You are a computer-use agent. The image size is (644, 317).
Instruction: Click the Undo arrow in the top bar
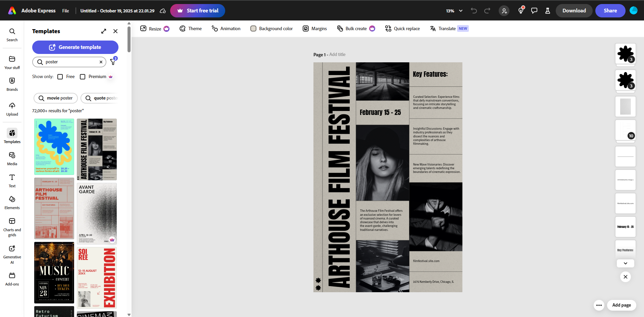click(474, 10)
